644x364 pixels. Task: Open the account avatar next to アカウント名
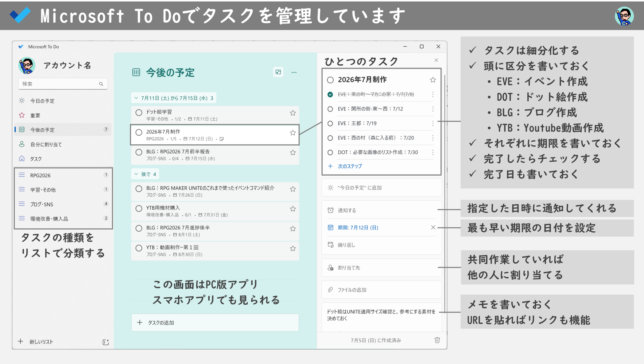(x=27, y=65)
